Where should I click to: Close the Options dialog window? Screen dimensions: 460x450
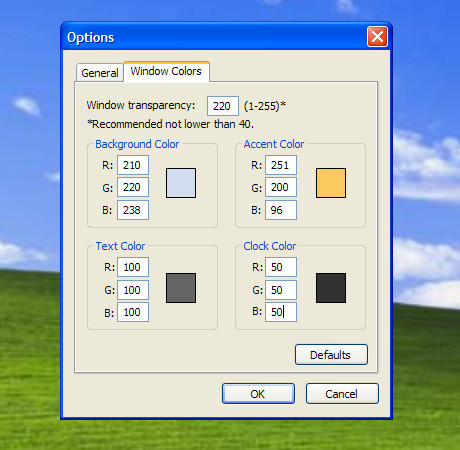(377, 36)
